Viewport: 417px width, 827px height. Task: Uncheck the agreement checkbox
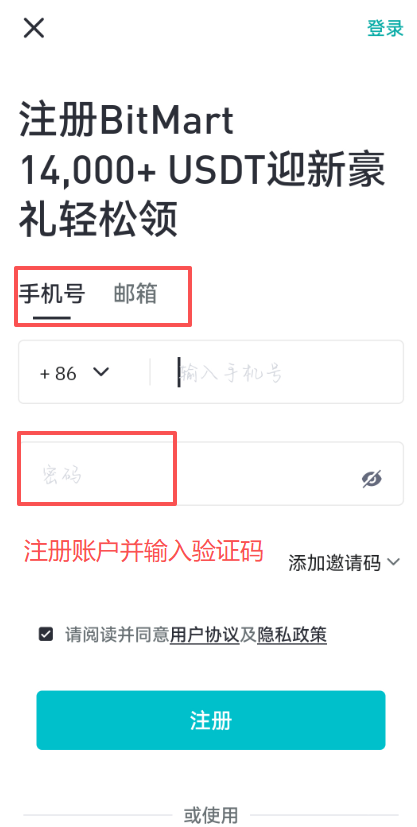pos(46,634)
